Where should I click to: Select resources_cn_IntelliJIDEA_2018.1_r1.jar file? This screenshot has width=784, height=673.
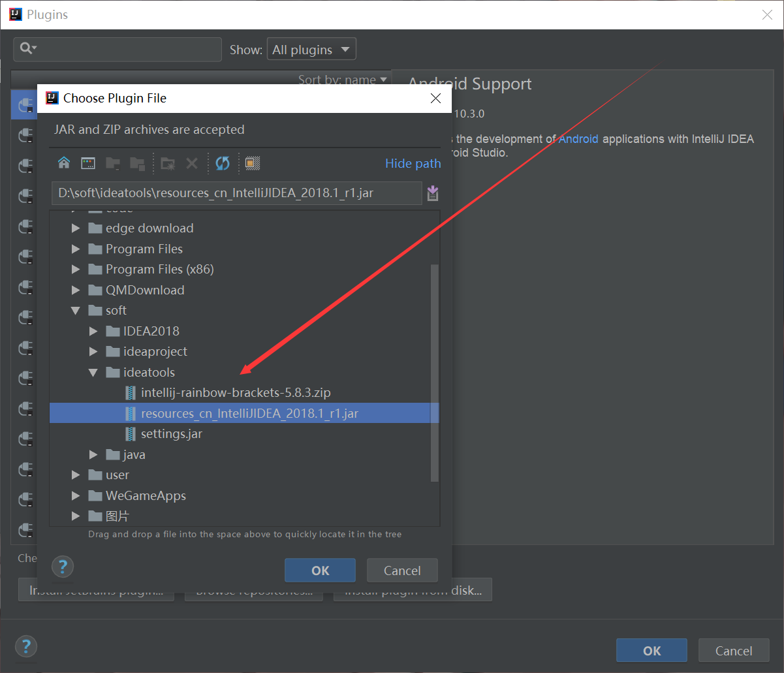point(244,413)
